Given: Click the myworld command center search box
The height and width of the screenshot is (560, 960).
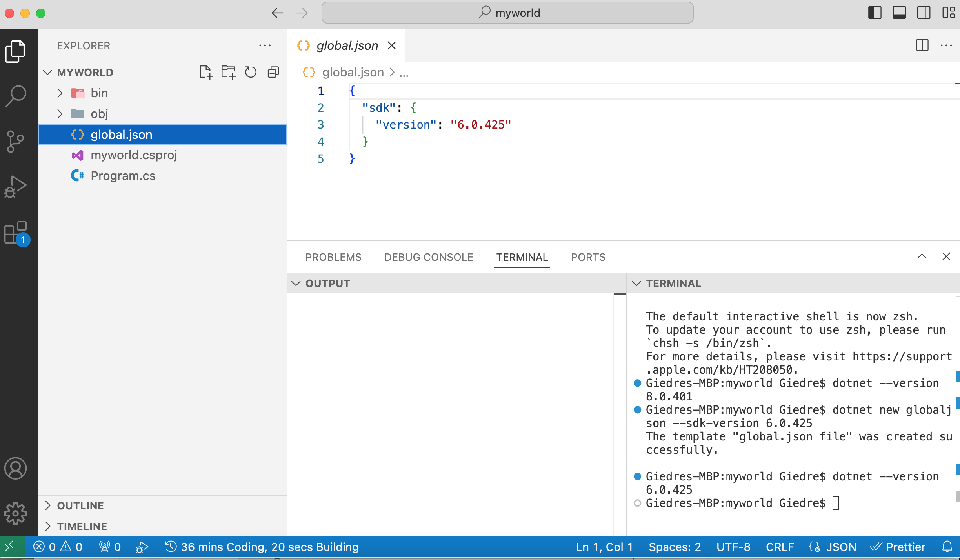Looking at the screenshot, I should click(x=507, y=13).
